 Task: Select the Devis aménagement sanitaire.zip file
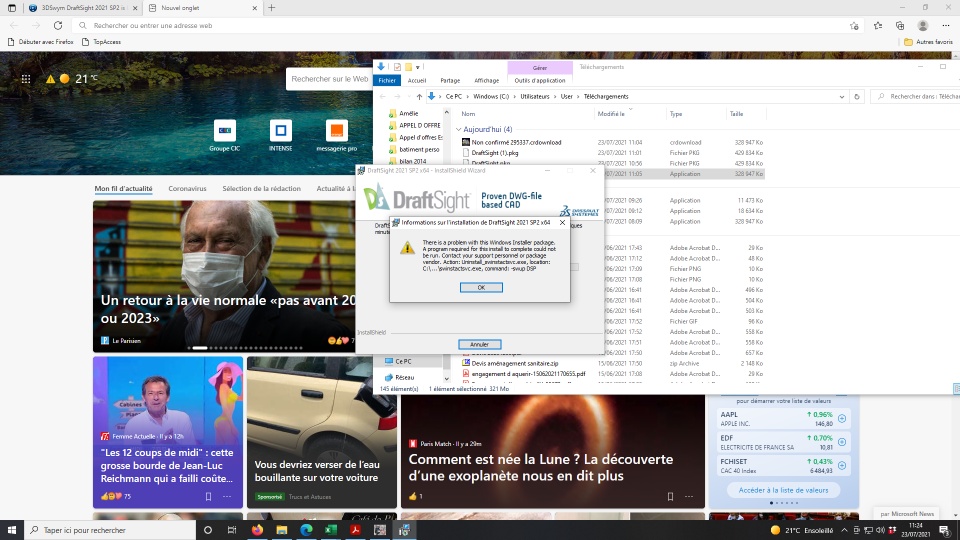coord(514,363)
